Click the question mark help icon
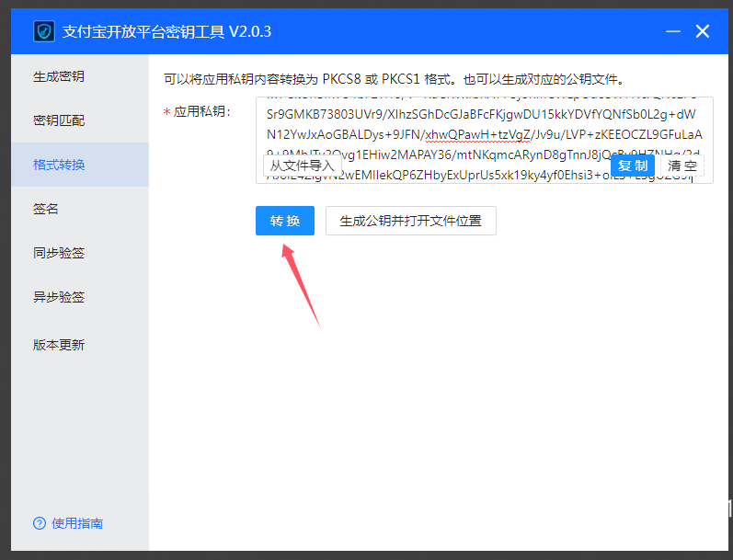 coord(39,523)
